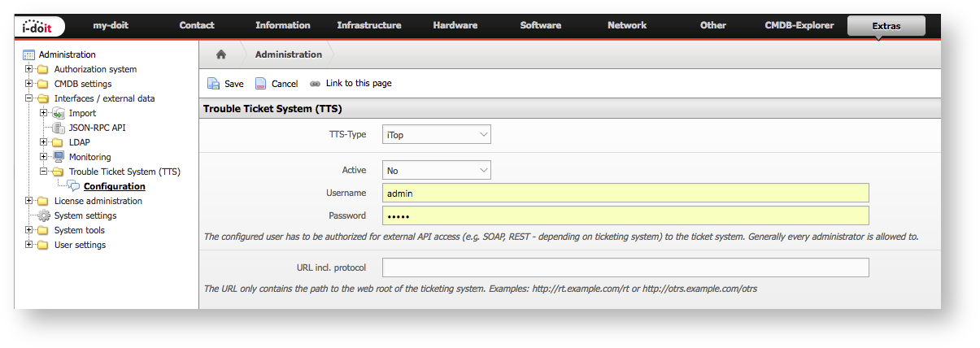The width and height of the screenshot is (980, 348).
Task: Select CMDB settings in tree
Action: click(x=83, y=84)
